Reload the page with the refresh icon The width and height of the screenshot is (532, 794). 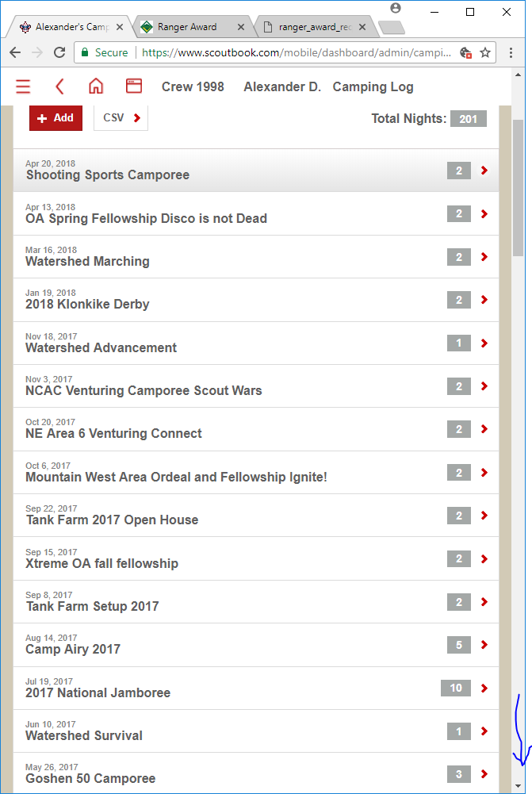coord(59,52)
